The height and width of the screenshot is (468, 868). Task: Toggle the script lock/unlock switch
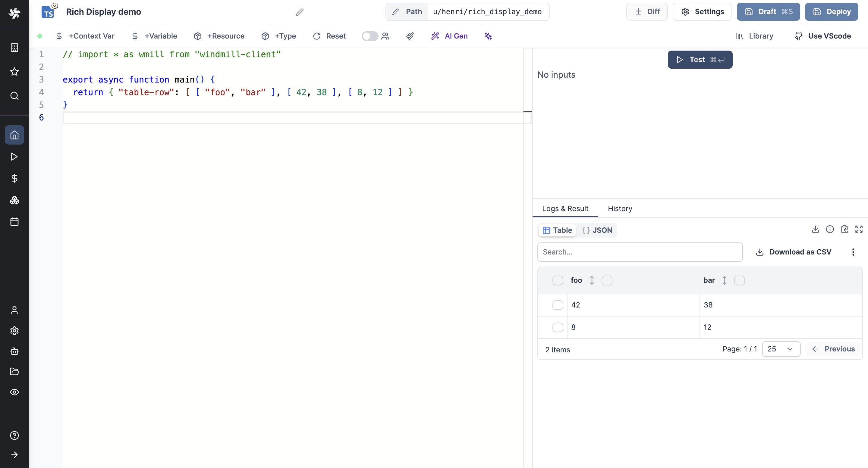click(369, 36)
